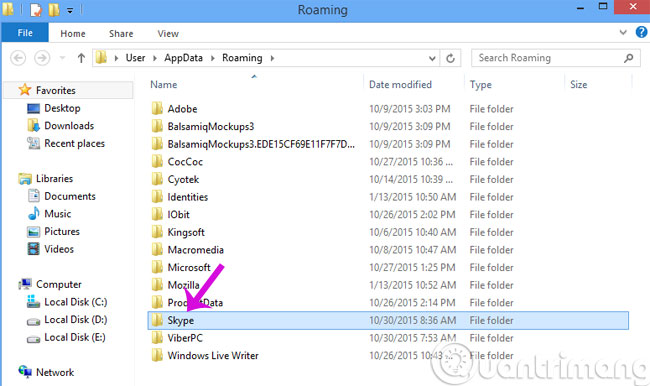
Task: Click the New folder icon in quick access toolbar
Action: click(54, 10)
